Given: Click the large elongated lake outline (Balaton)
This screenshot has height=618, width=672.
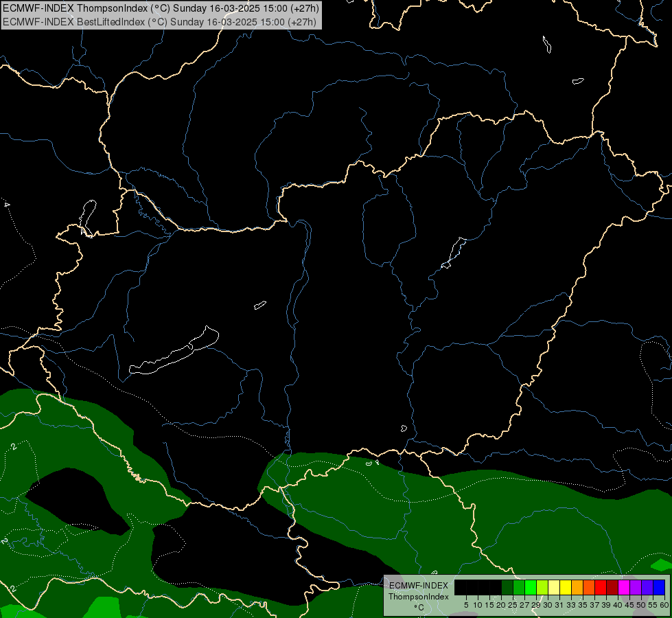Looking at the screenshot, I should (174, 351).
